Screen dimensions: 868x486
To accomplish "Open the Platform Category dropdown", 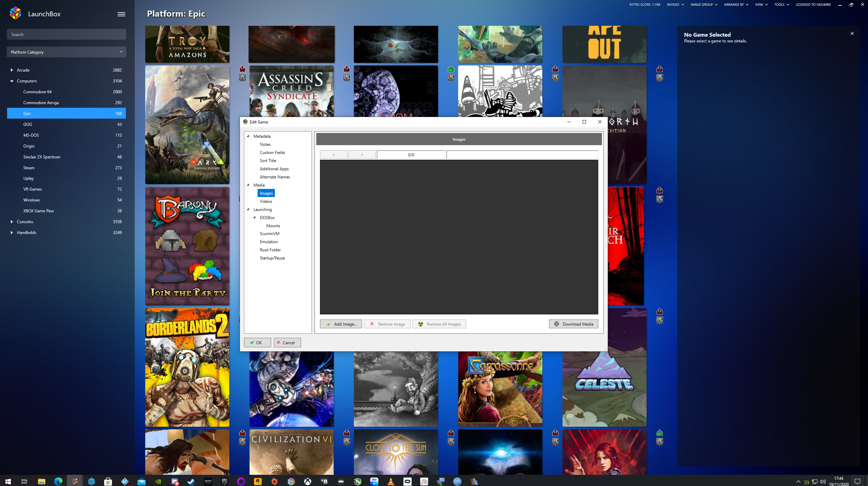I will (x=66, y=52).
